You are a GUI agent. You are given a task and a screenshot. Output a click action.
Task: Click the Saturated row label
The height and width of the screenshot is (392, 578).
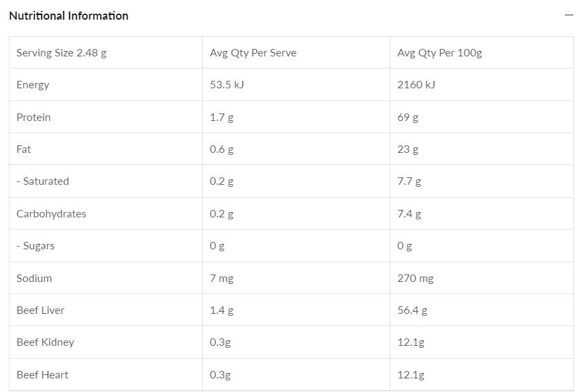click(x=43, y=181)
